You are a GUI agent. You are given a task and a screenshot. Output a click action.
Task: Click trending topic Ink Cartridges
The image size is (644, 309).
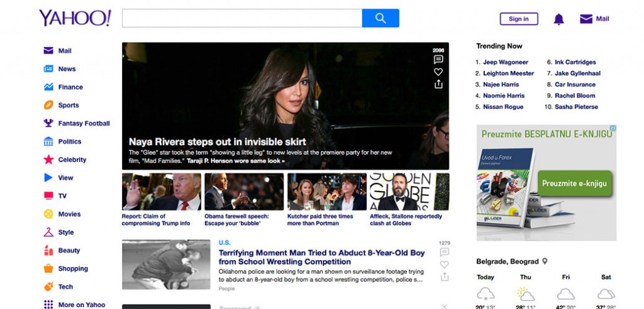(575, 62)
